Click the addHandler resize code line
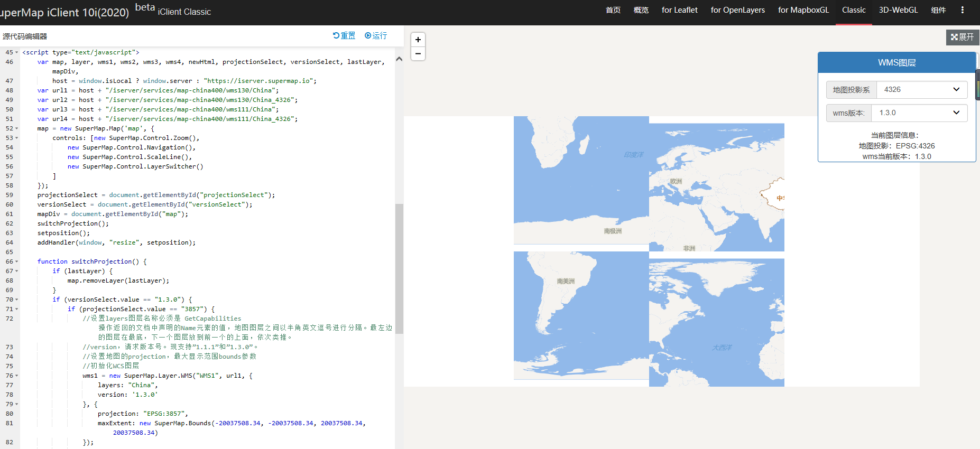 coord(116,242)
